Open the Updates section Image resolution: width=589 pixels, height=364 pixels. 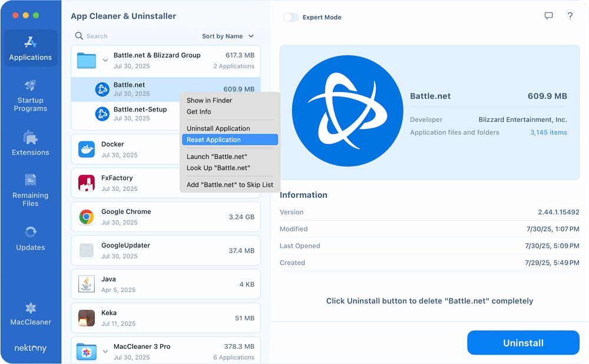tap(31, 238)
